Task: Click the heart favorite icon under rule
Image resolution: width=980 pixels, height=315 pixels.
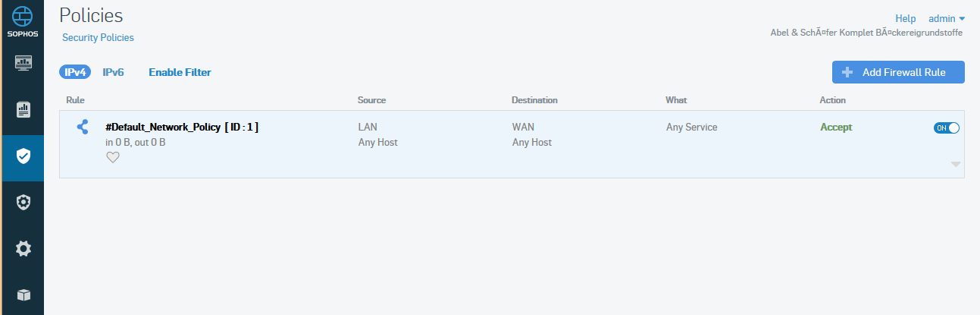Action: point(112,157)
